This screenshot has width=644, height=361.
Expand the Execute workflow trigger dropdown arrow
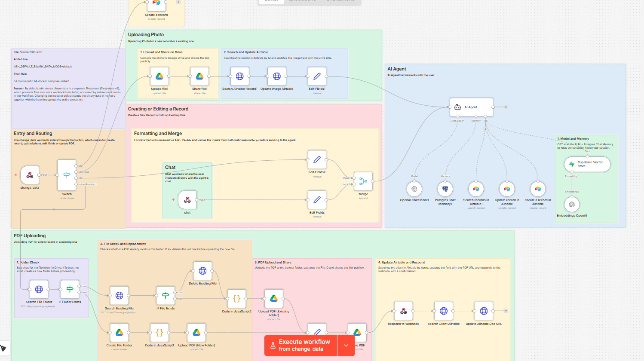[x=346, y=345]
